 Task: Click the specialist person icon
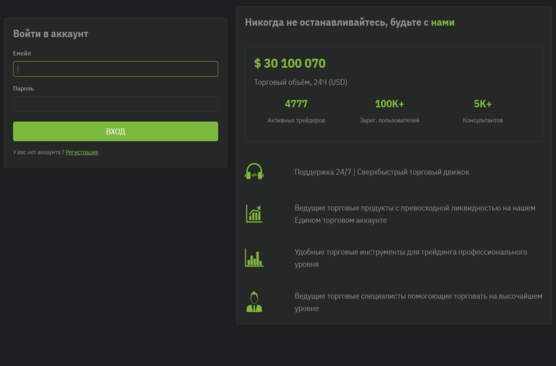(254, 302)
